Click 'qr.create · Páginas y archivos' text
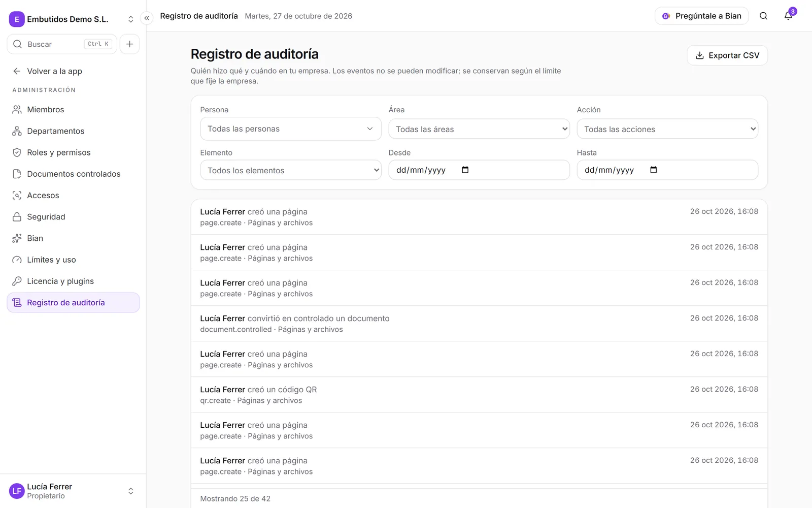The image size is (812, 508). click(x=251, y=401)
